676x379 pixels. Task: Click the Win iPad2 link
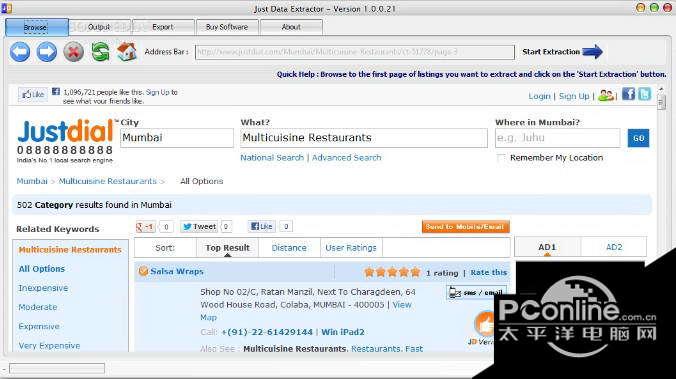pyautogui.click(x=343, y=332)
